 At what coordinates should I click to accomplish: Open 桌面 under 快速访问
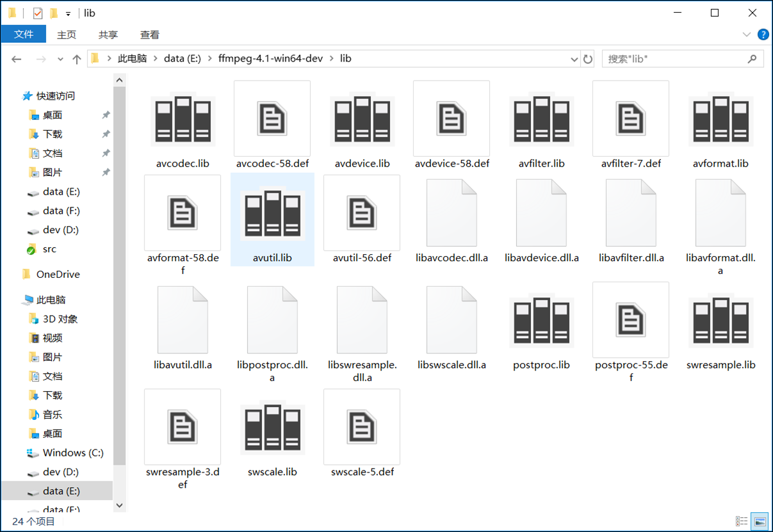(53, 115)
